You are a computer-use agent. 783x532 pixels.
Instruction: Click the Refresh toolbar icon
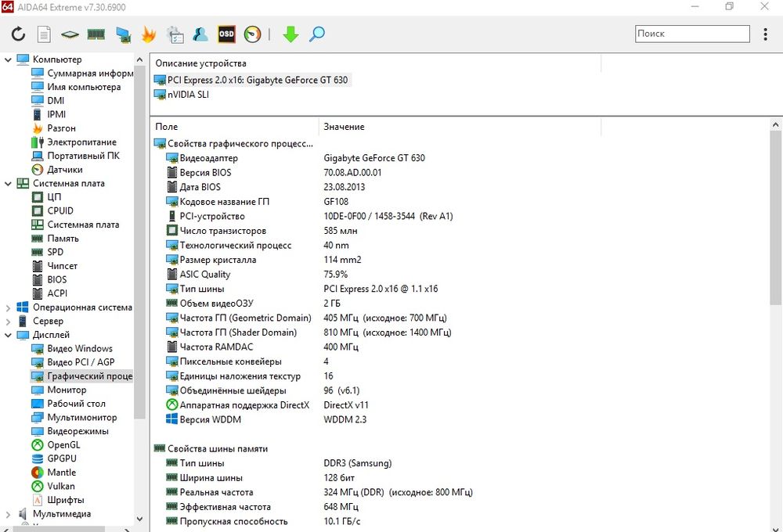(19, 34)
